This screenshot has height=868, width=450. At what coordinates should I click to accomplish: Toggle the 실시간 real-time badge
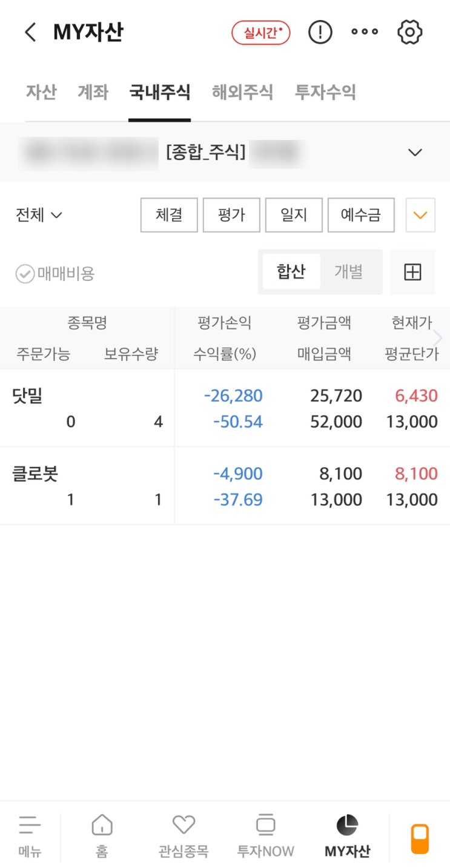pyautogui.click(x=261, y=33)
